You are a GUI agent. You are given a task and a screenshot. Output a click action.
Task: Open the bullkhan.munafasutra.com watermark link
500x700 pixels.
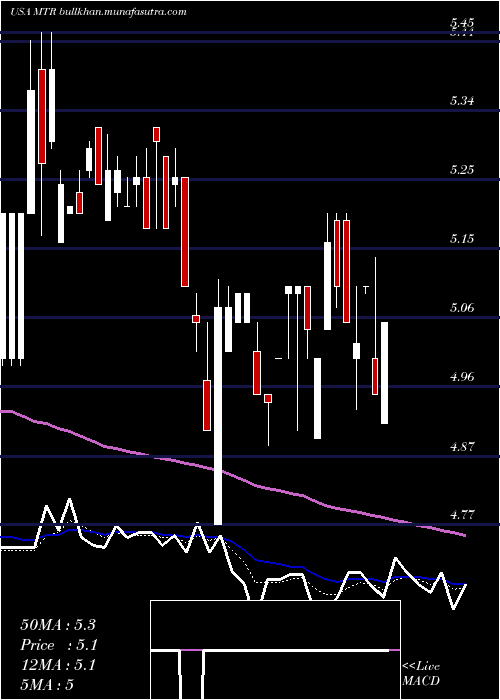coord(123,12)
